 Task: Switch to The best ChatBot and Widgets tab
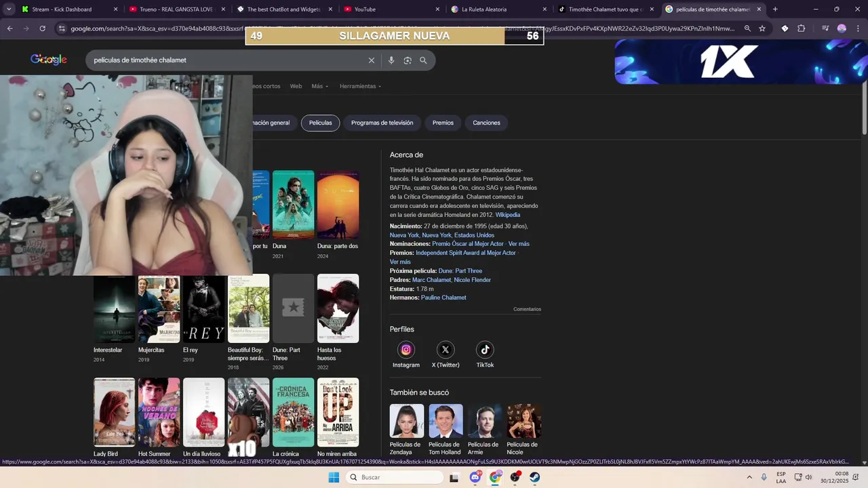284,9
